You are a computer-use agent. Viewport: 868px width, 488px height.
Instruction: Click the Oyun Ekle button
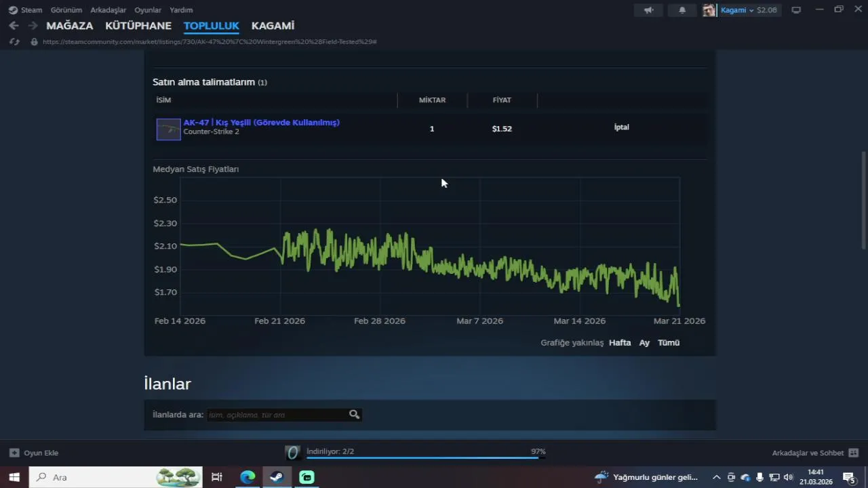click(34, 453)
